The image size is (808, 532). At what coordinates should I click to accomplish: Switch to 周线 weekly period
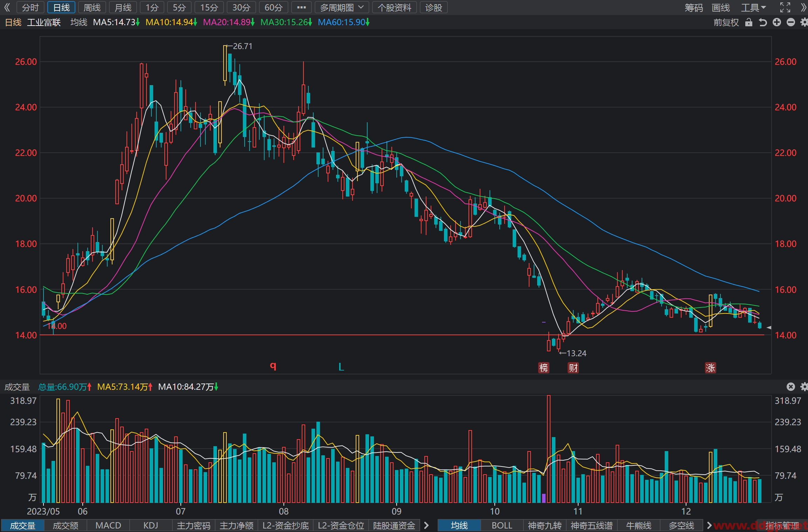[x=92, y=7]
